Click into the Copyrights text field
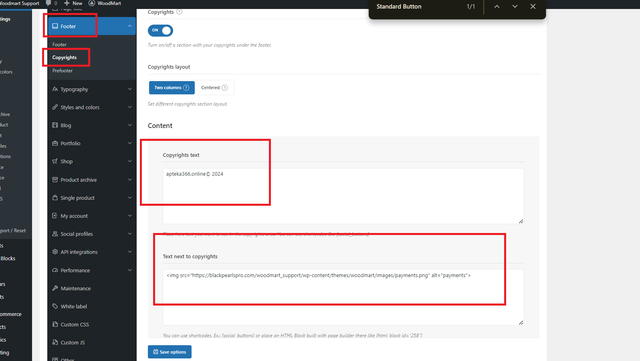Screen dimensions: 640x361 [343, 196]
